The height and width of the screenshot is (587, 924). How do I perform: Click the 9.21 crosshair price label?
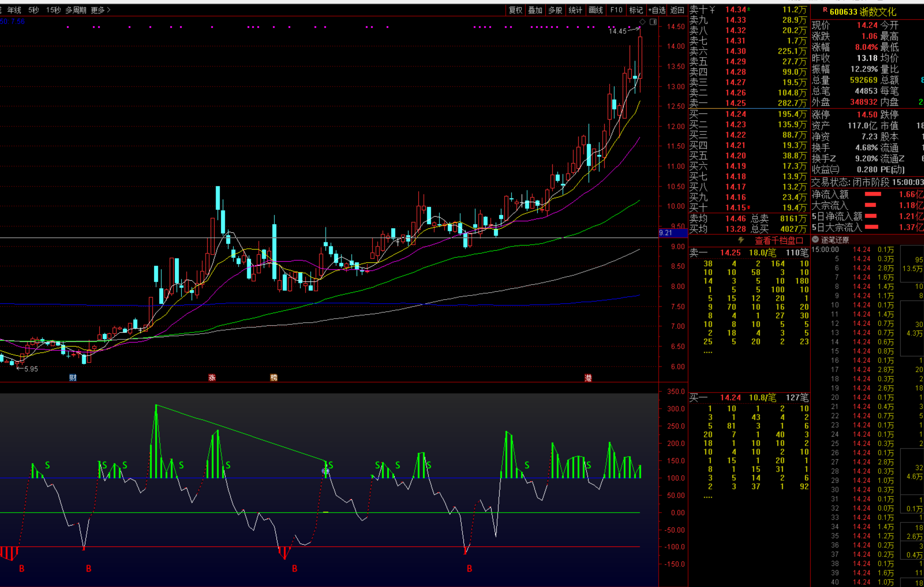[672, 232]
